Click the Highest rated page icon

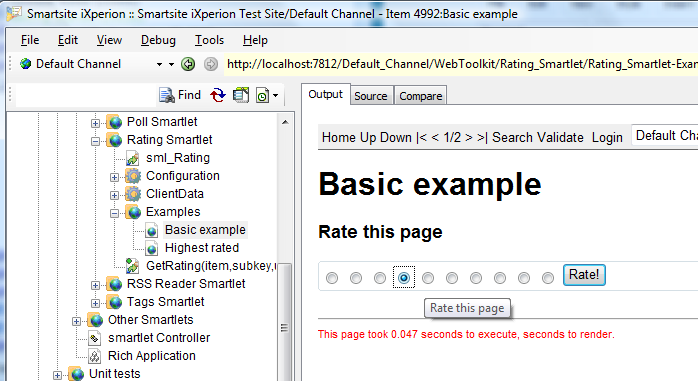coord(151,248)
